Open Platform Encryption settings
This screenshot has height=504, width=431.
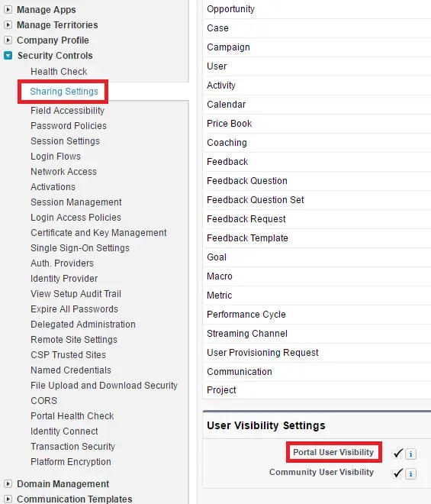tap(71, 461)
